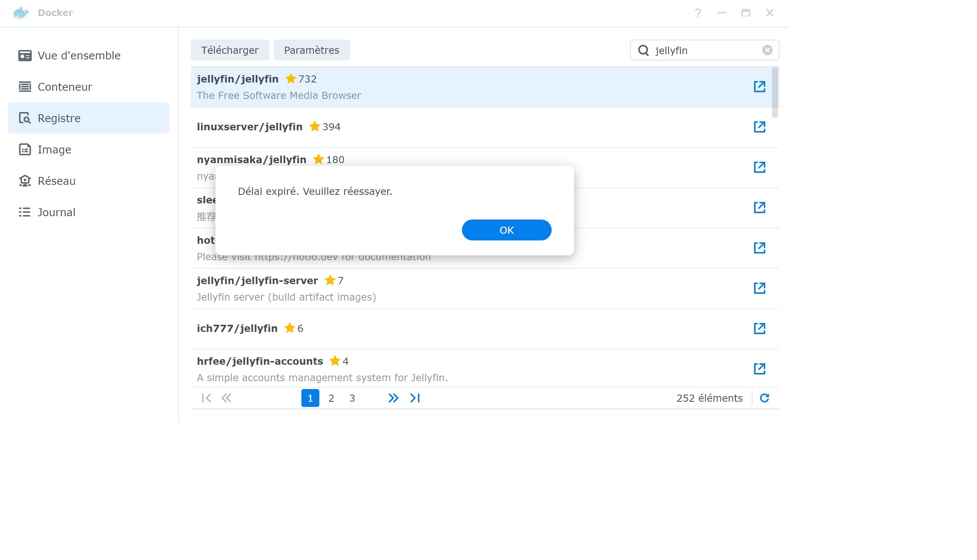Open the Paramètres dialog

pos(311,50)
